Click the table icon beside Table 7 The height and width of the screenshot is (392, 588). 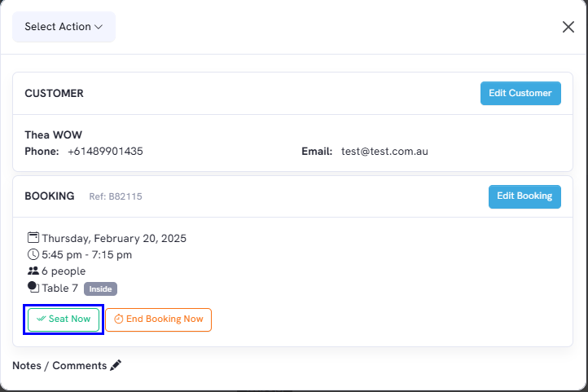coord(33,288)
